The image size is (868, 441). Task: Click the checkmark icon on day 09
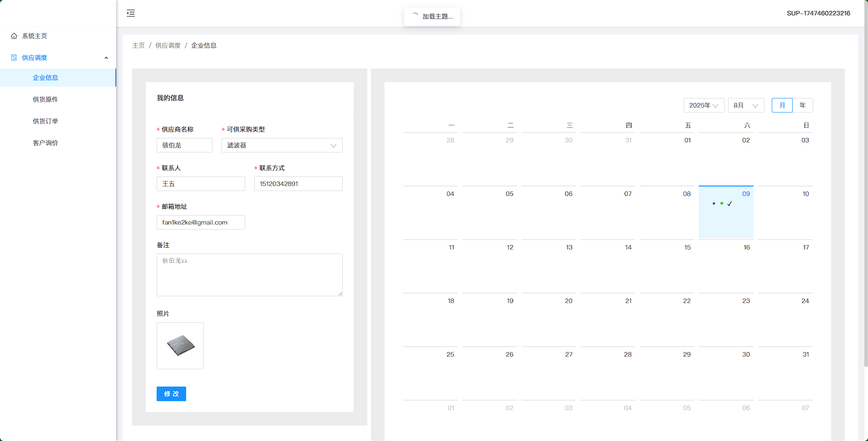click(x=730, y=204)
